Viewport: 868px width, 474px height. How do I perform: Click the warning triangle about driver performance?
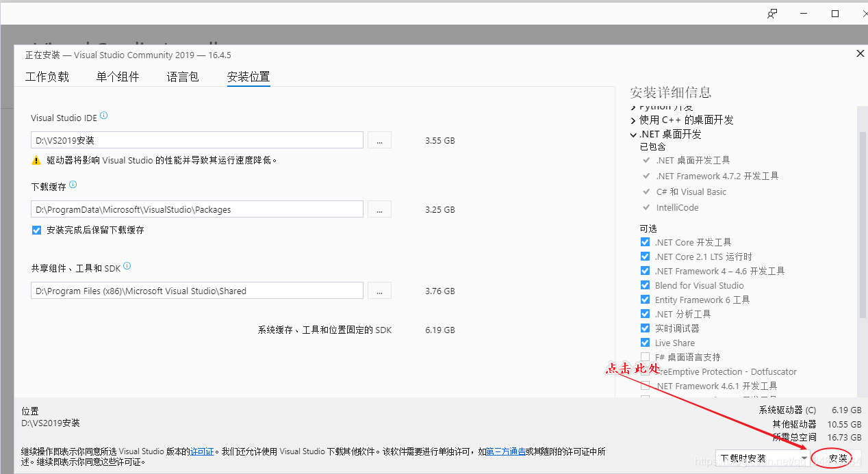[x=36, y=159]
